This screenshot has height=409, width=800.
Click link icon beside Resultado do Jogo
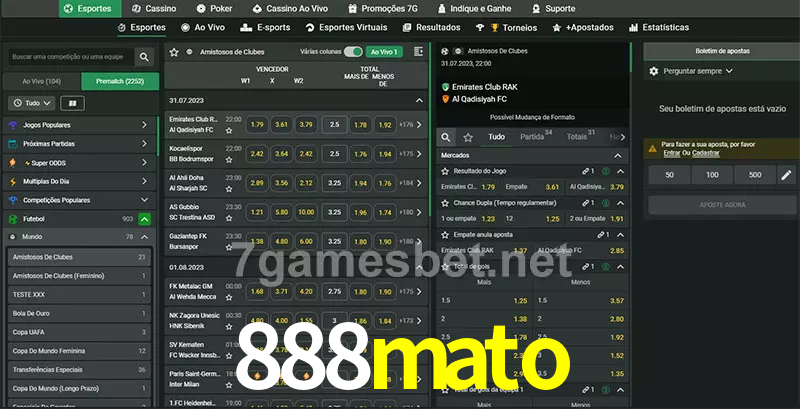(588, 171)
